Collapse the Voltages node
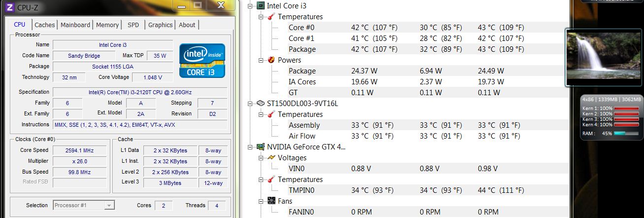This screenshot has height=218, width=644. [262, 158]
